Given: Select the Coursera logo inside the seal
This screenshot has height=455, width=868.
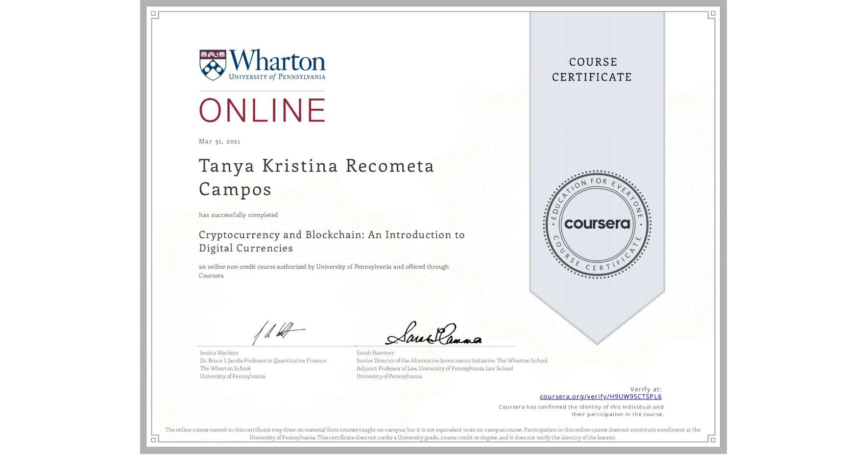Looking at the screenshot, I should [597, 224].
